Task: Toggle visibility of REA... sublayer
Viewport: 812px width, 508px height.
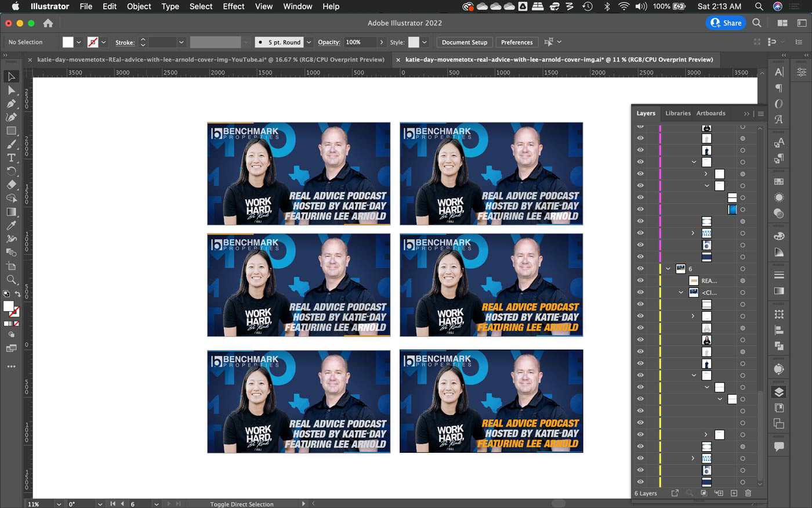Action: [x=640, y=280]
